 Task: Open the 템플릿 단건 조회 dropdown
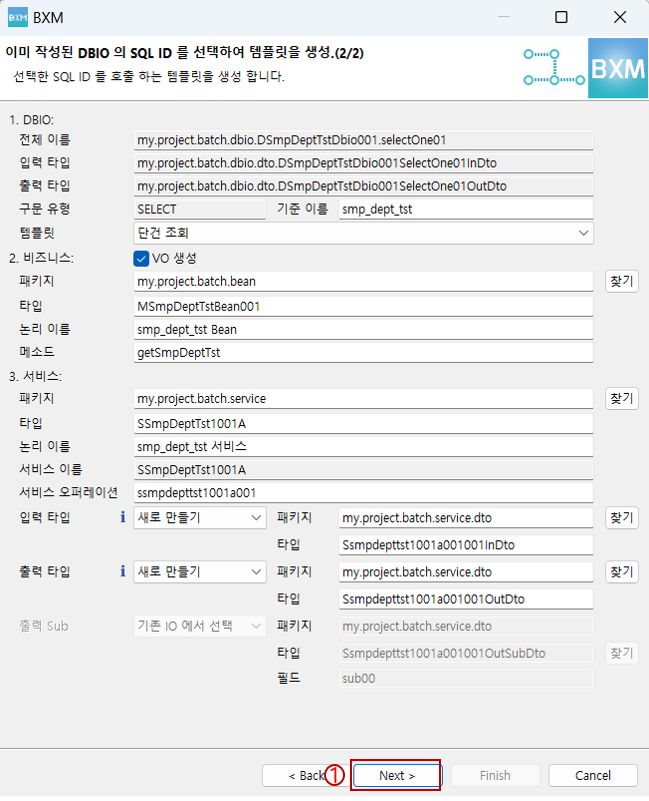tap(364, 232)
